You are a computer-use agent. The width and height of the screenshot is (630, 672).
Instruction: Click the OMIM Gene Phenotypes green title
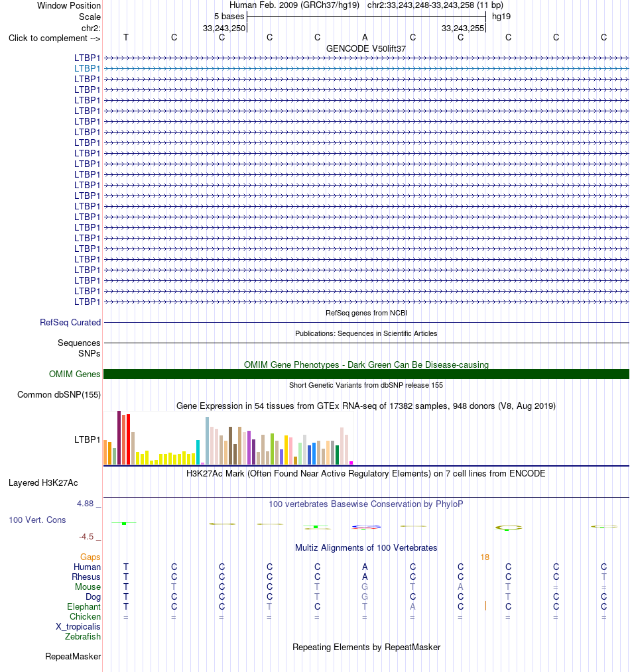click(366, 364)
